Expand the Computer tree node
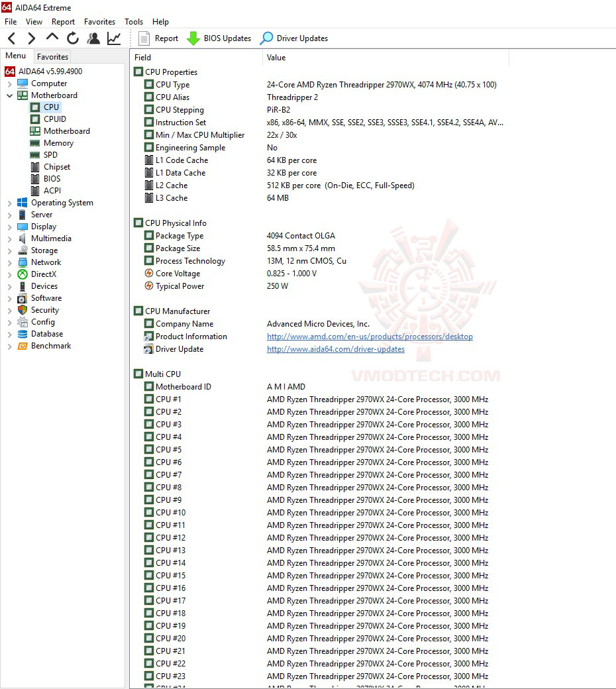 pos(10,83)
